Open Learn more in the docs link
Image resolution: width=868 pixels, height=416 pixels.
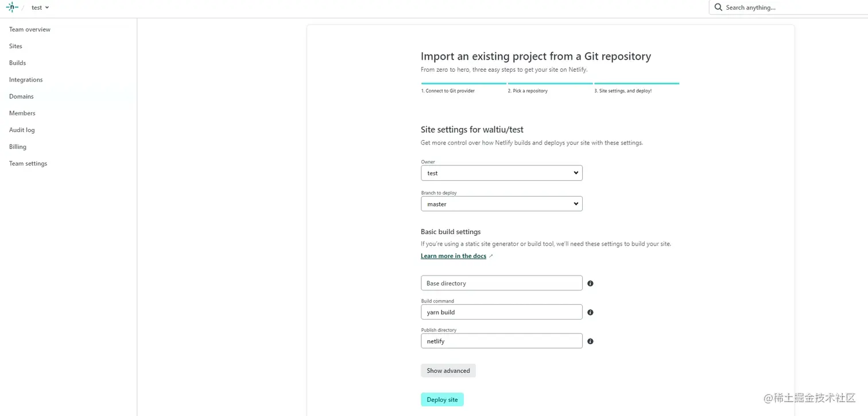[x=454, y=256]
